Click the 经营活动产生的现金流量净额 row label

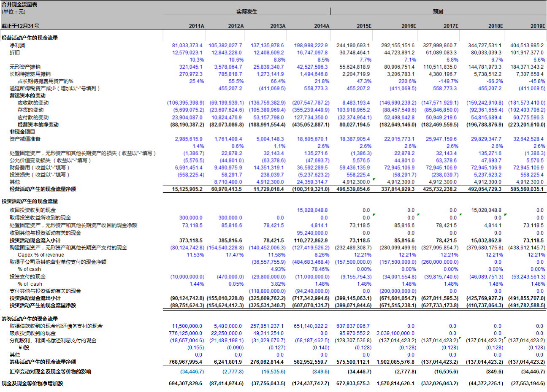click(x=43, y=189)
